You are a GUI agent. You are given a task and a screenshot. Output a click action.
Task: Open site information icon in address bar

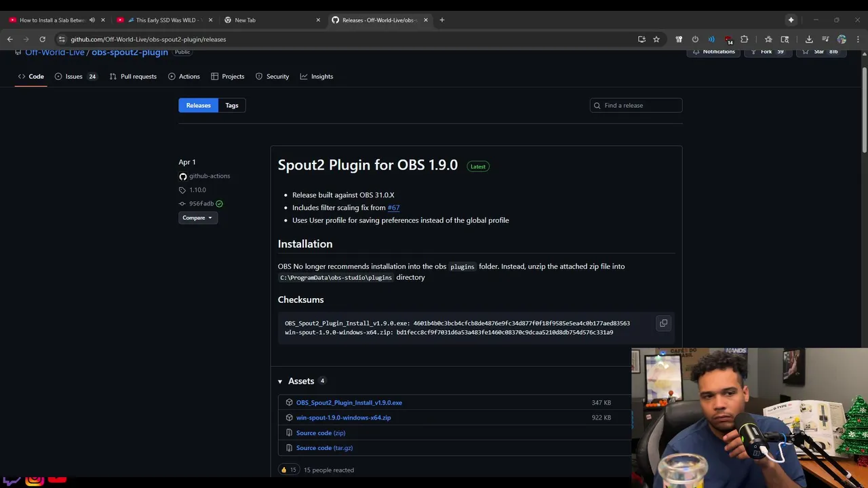[x=62, y=39]
